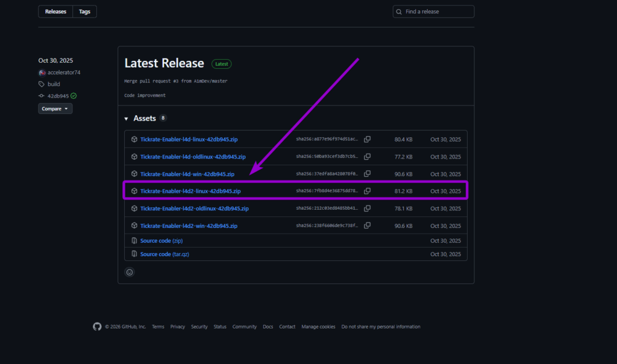Collapse the Assets section
The height and width of the screenshot is (364, 617).
tap(127, 118)
